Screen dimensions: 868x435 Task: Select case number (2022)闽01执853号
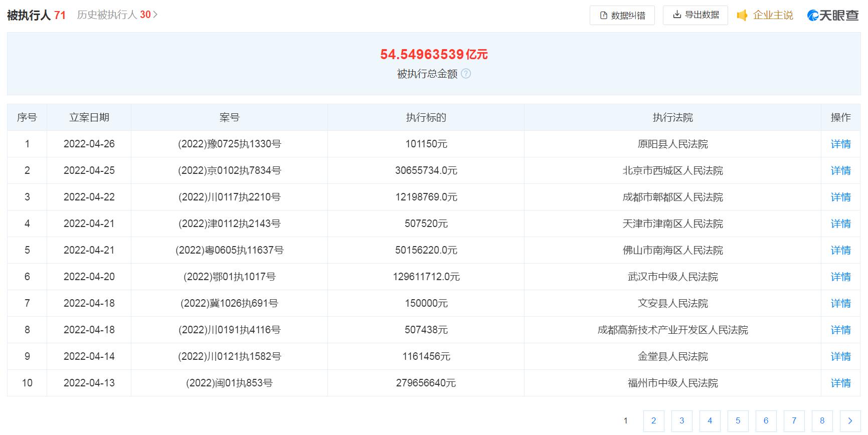point(229,383)
